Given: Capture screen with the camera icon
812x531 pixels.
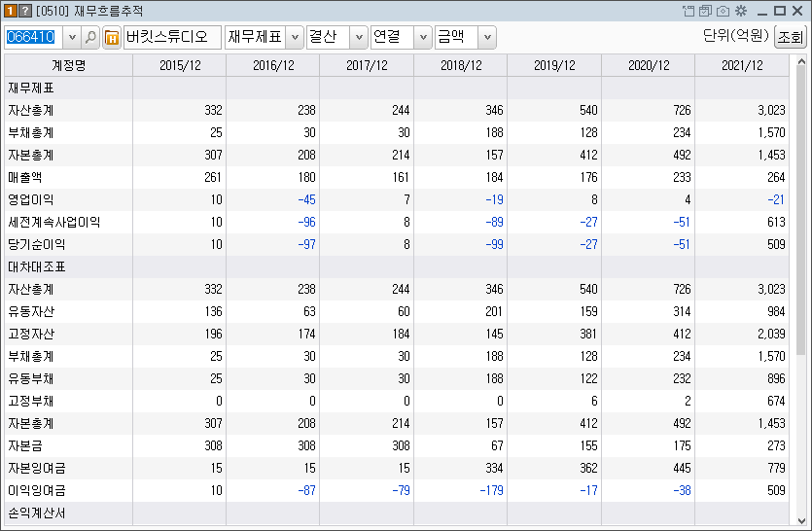Looking at the screenshot, I should 723,11.
